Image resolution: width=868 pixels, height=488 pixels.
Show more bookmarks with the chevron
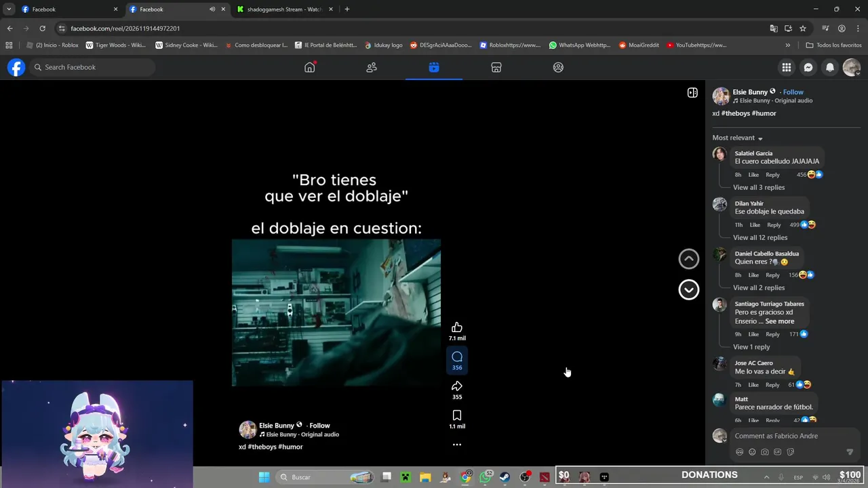pos(787,45)
